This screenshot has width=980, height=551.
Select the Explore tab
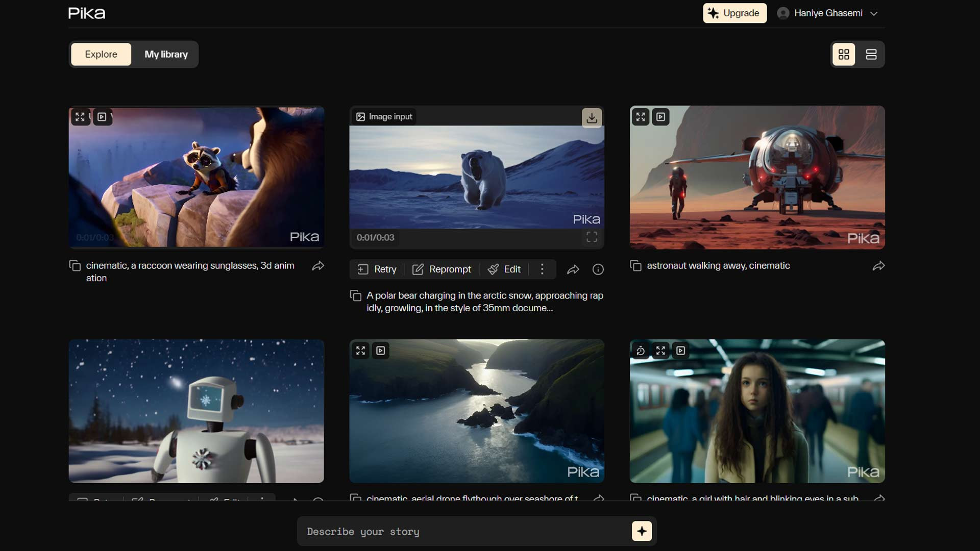pyautogui.click(x=101, y=54)
